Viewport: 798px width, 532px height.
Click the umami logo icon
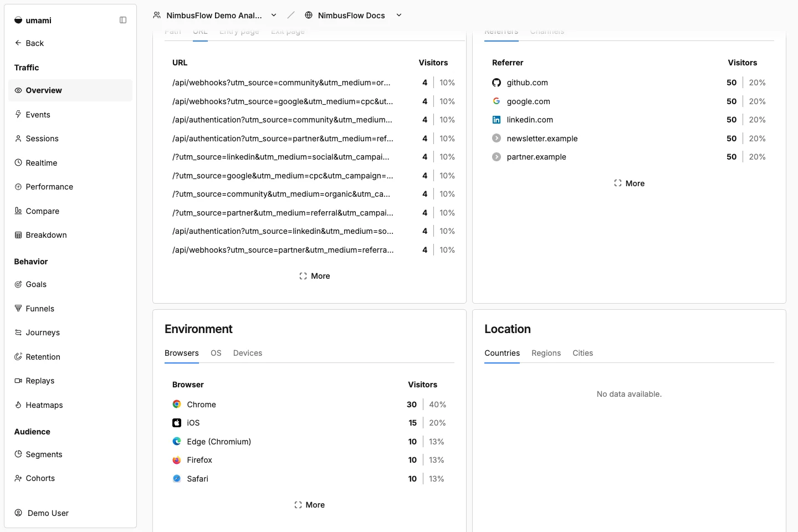pyautogui.click(x=18, y=21)
